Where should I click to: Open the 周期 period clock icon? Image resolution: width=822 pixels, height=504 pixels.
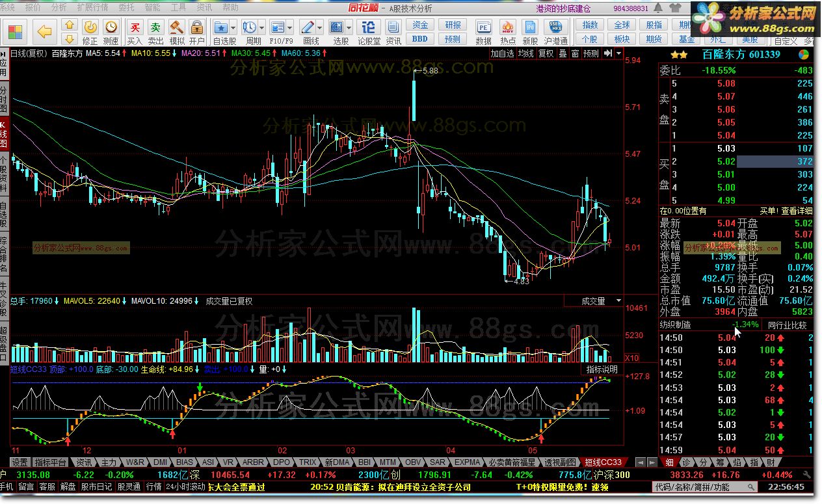[x=250, y=27]
